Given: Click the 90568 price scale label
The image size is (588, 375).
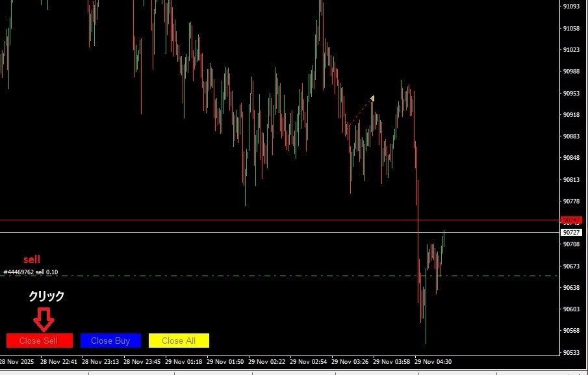Looking at the screenshot, I should tap(572, 330).
